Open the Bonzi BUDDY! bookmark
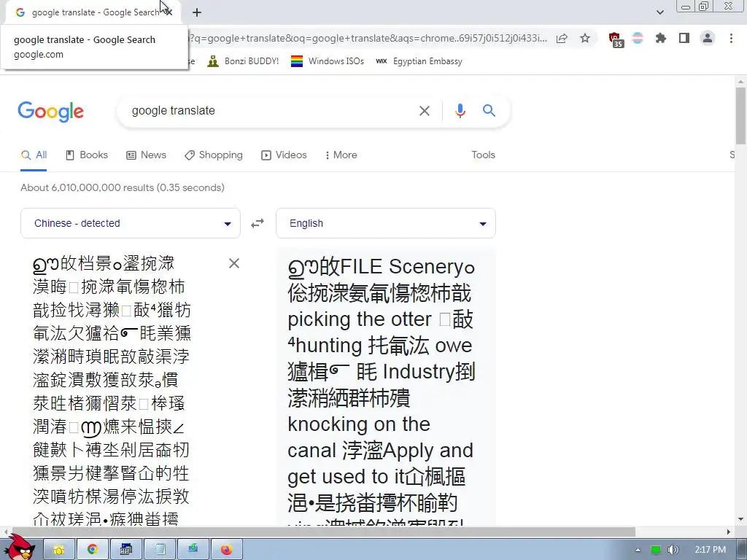This screenshot has width=747, height=560. tap(243, 61)
